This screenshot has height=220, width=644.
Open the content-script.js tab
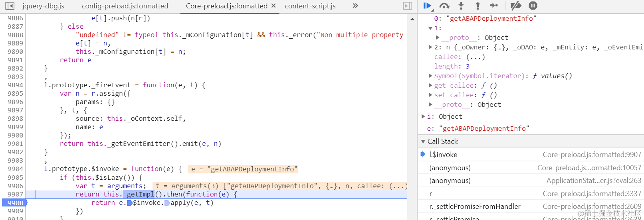pos(310,6)
